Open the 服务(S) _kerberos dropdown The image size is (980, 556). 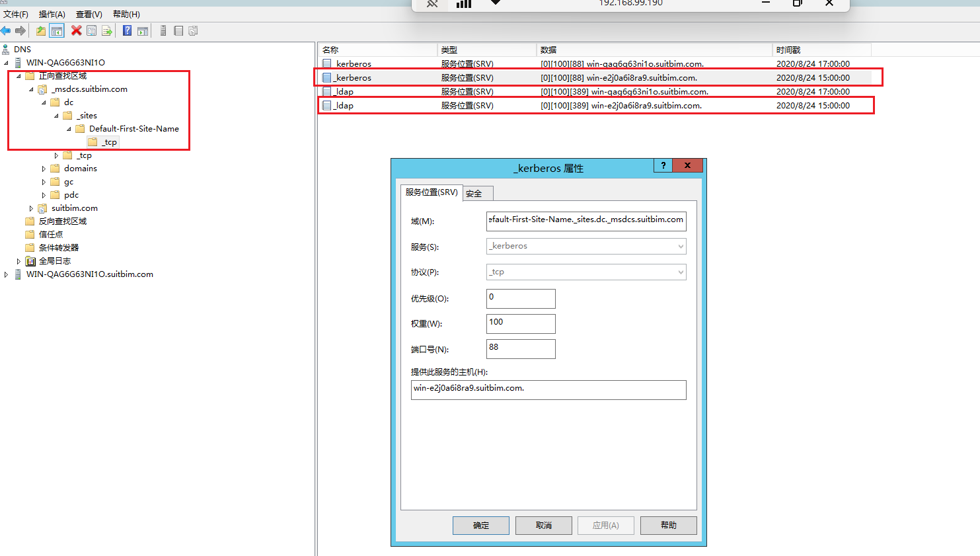585,246
